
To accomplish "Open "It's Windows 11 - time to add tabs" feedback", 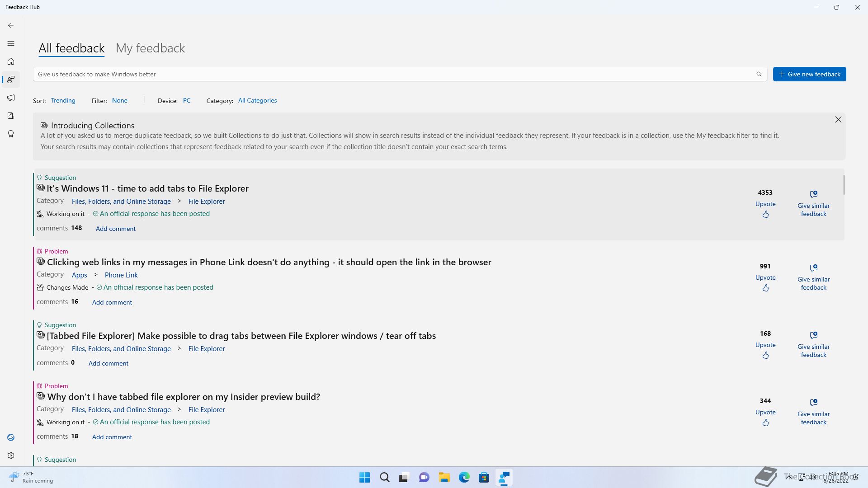I will [147, 188].
